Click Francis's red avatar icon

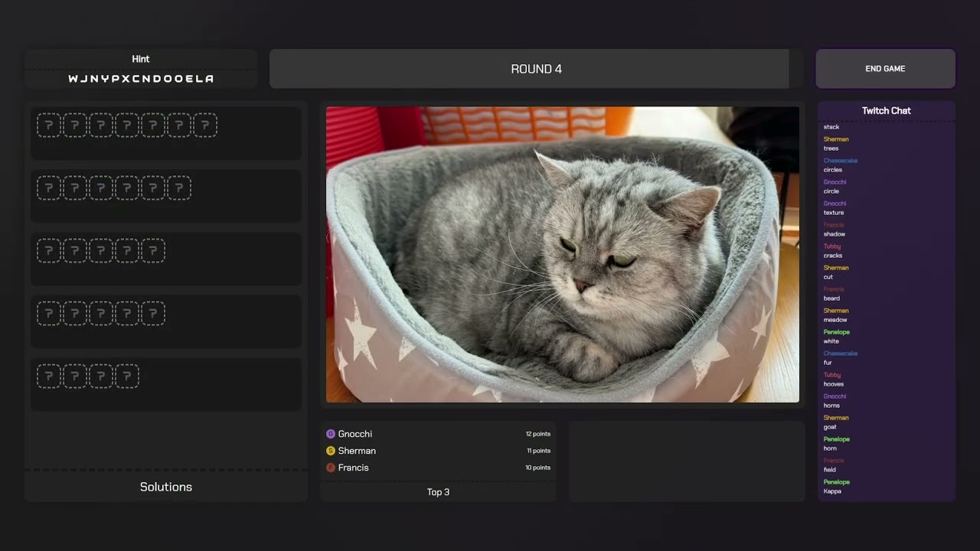pyautogui.click(x=331, y=468)
